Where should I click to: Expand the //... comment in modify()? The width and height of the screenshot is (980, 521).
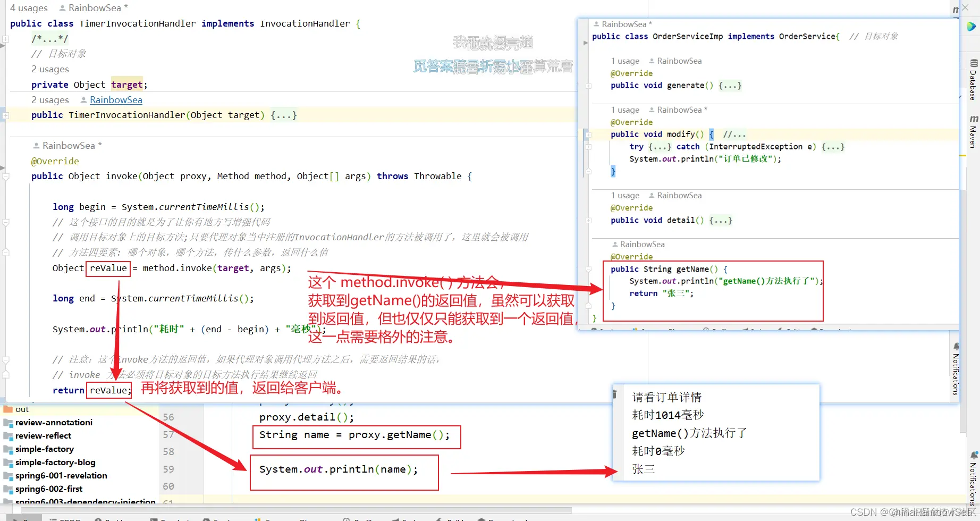click(734, 135)
